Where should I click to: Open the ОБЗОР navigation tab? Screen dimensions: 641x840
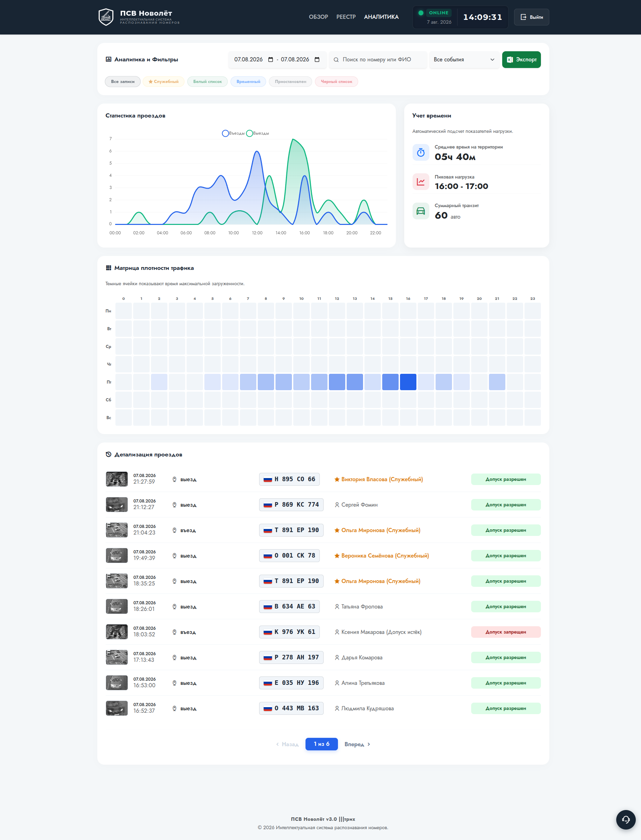tap(318, 17)
